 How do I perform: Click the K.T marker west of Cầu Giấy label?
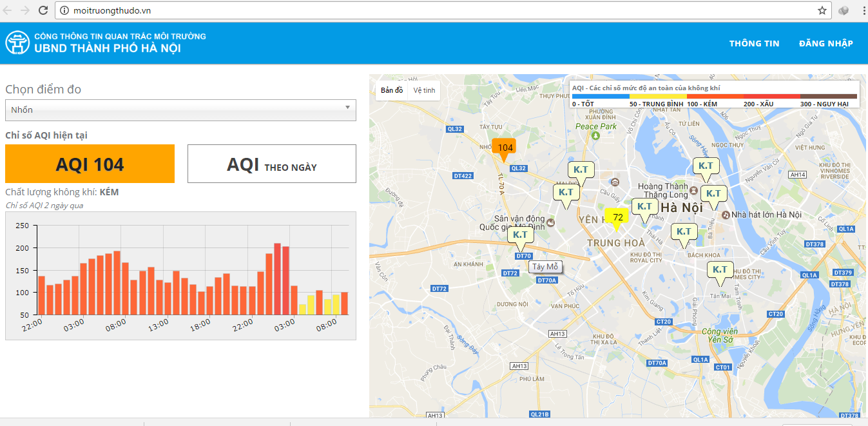[x=566, y=195]
